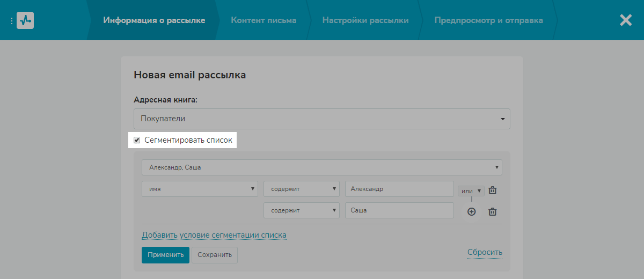Open 'Предпросмотр и отправка' step
This screenshot has width=644, height=279.
[488, 20]
